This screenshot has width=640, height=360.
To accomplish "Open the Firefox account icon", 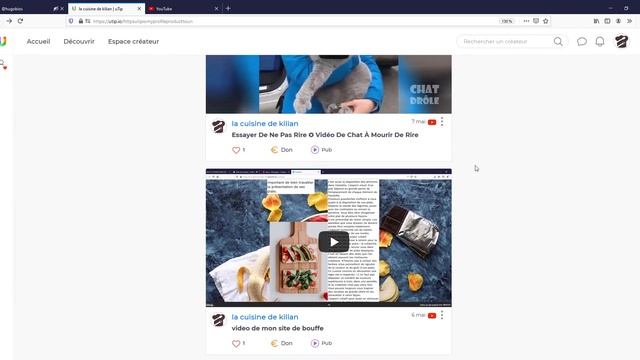I will (618, 21).
